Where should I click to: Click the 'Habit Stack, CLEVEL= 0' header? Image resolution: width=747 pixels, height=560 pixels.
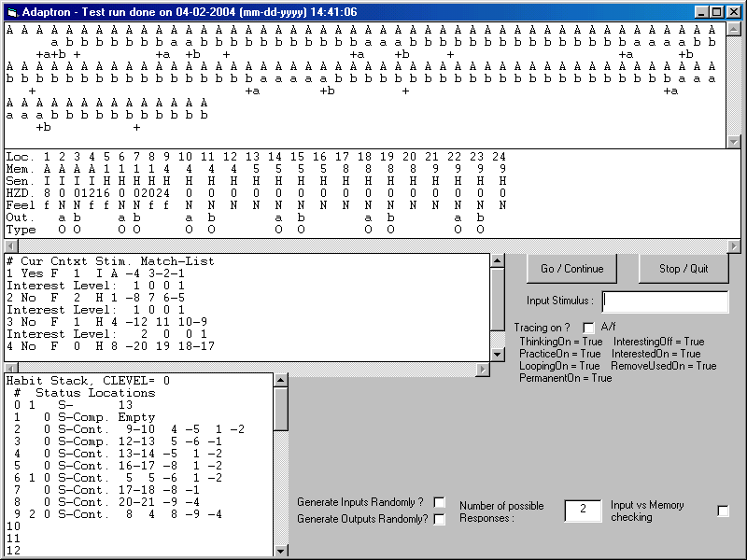click(x=88, y=381)
